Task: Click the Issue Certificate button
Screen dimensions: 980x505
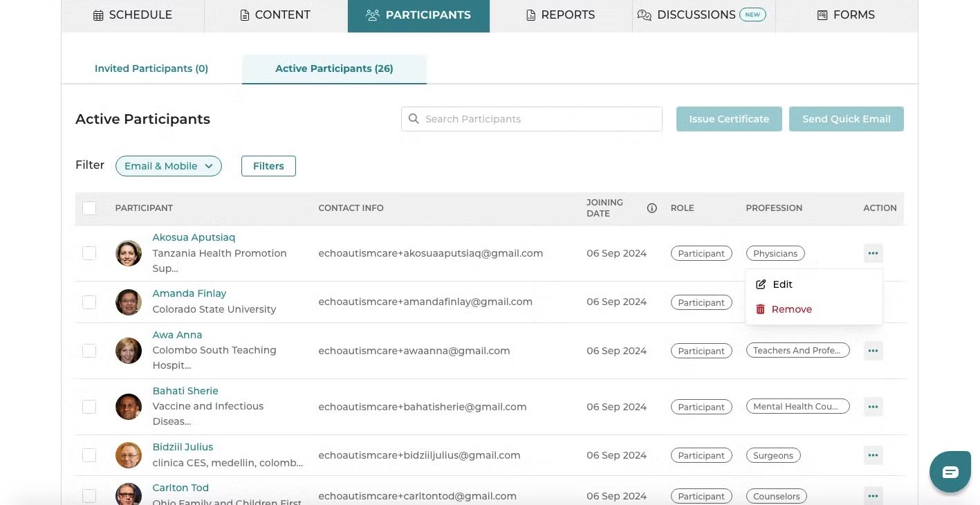Action: [x=729, y=119]
